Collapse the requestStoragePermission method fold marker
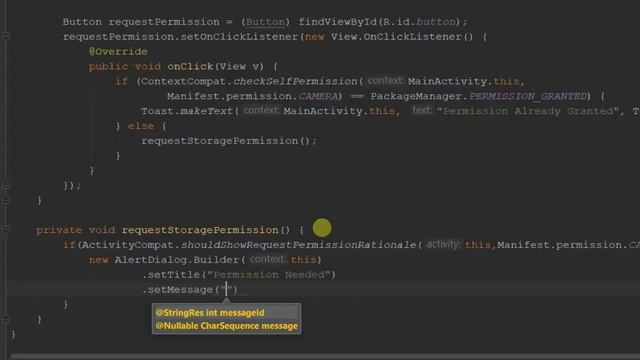Screen dimensions: 640x360 (x=6, y=230)
